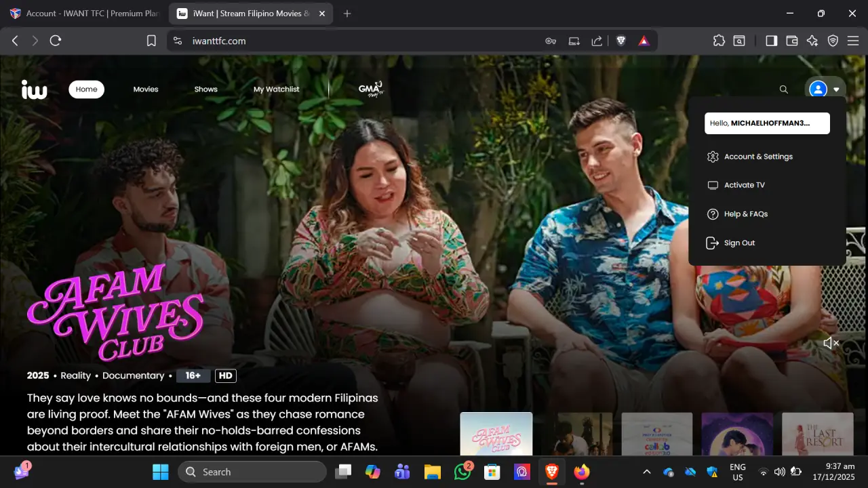
Task: Open Brave Wallet icon
Action: tap(791, 41)
